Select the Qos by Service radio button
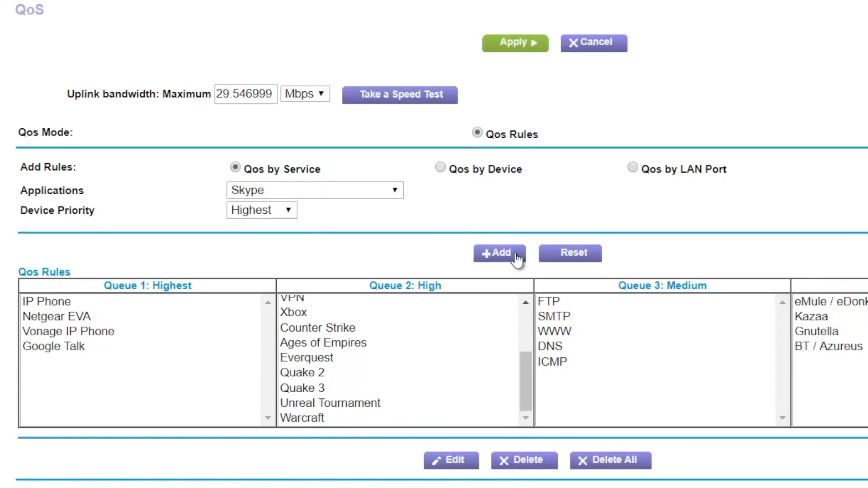 [x=235, y=168]
